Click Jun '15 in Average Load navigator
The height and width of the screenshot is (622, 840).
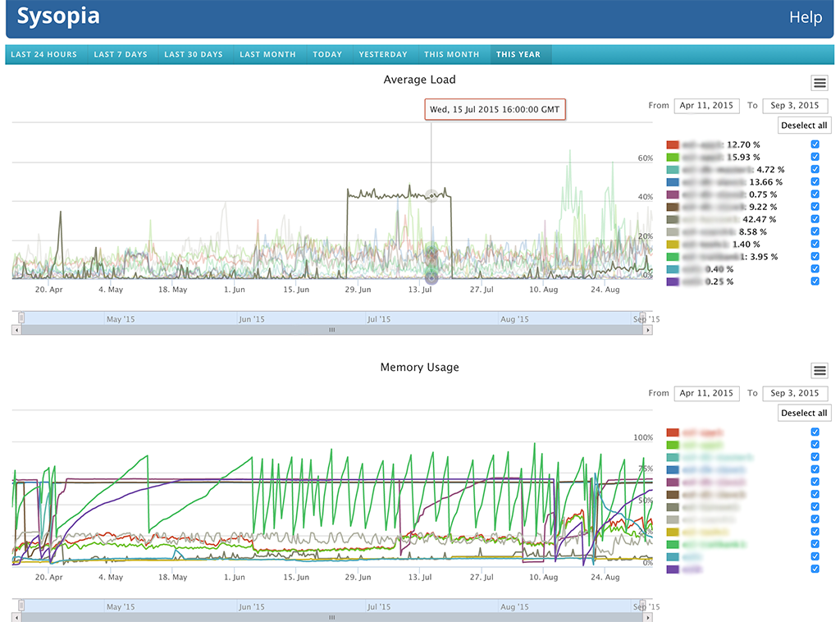pos(252,319)
